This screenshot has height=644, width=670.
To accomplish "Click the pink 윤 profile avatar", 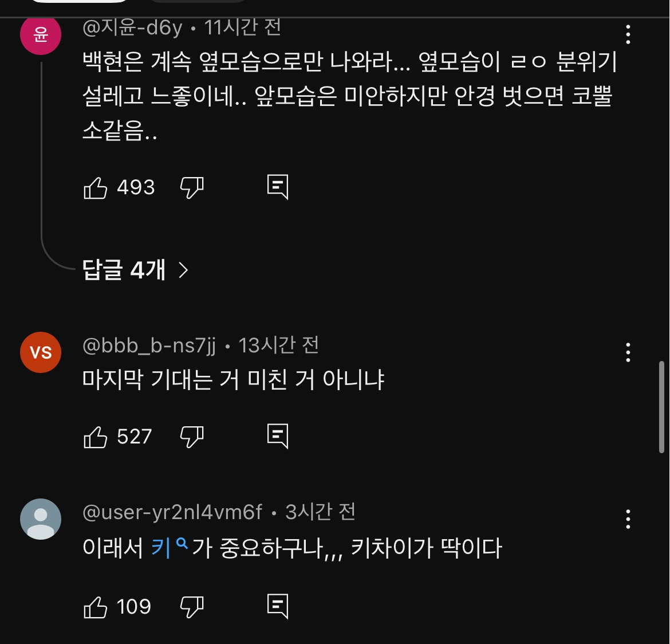I will tap(41, 34).
